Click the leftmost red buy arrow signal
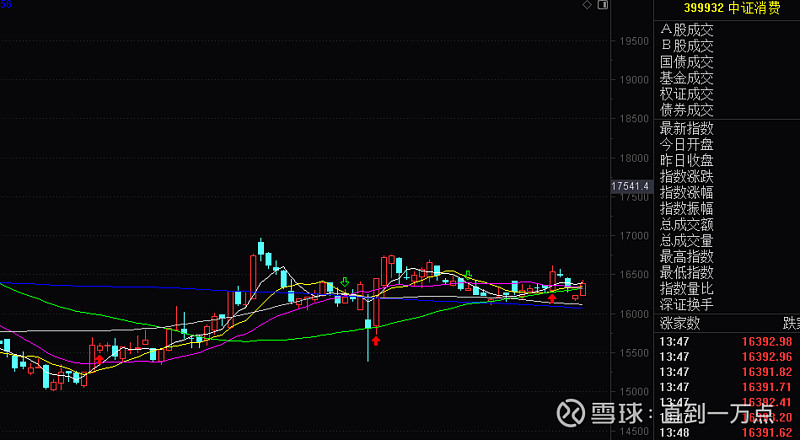The image size is (800, 440). (x=99, y=359)
